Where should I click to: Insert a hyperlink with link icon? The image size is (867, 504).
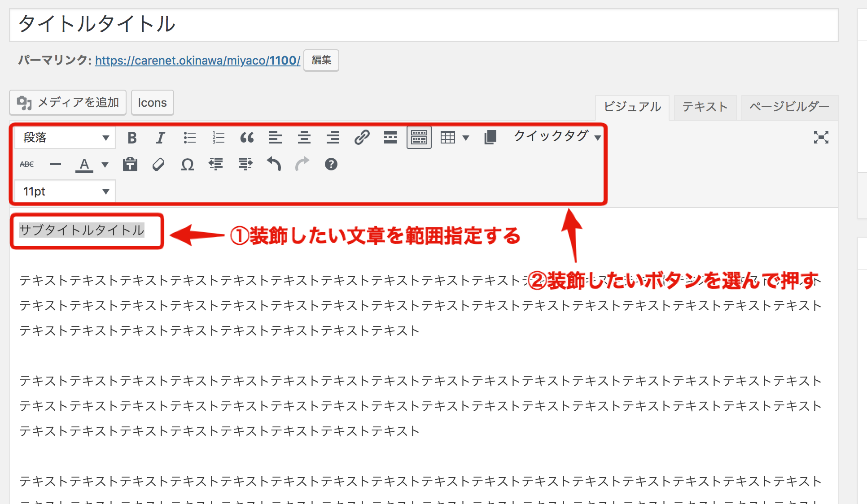point(362,138)
